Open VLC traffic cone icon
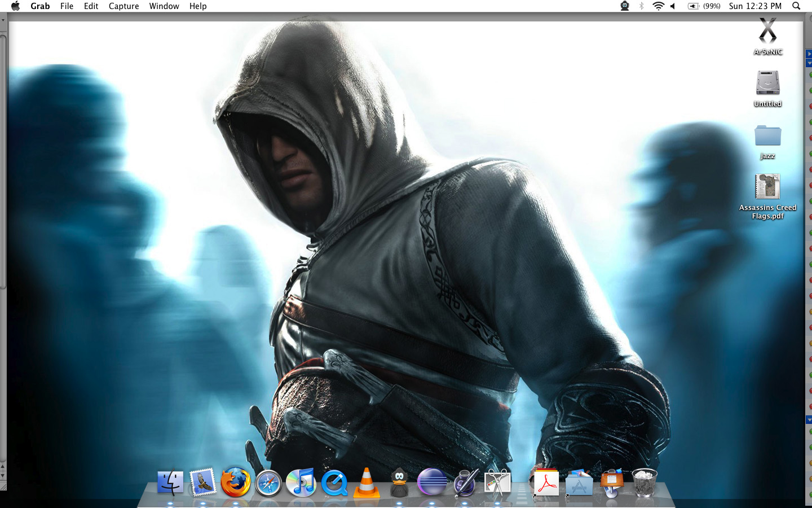The image size is (812, 508). coord(367,483)
